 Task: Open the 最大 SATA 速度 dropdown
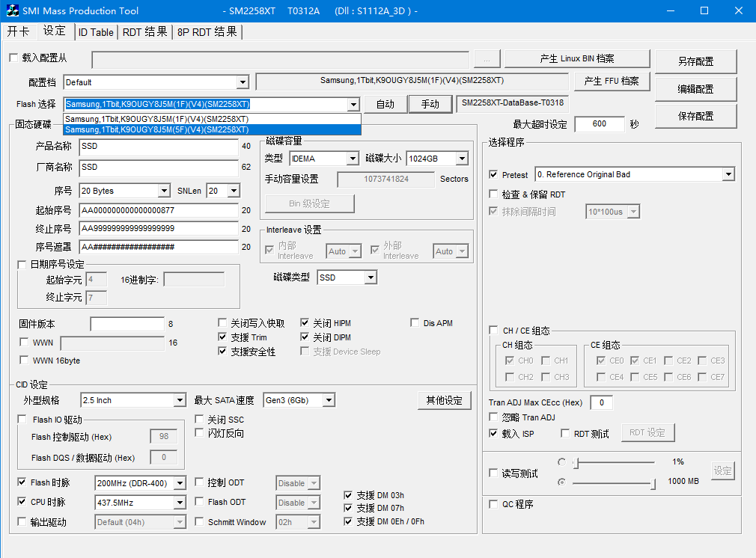329,400
